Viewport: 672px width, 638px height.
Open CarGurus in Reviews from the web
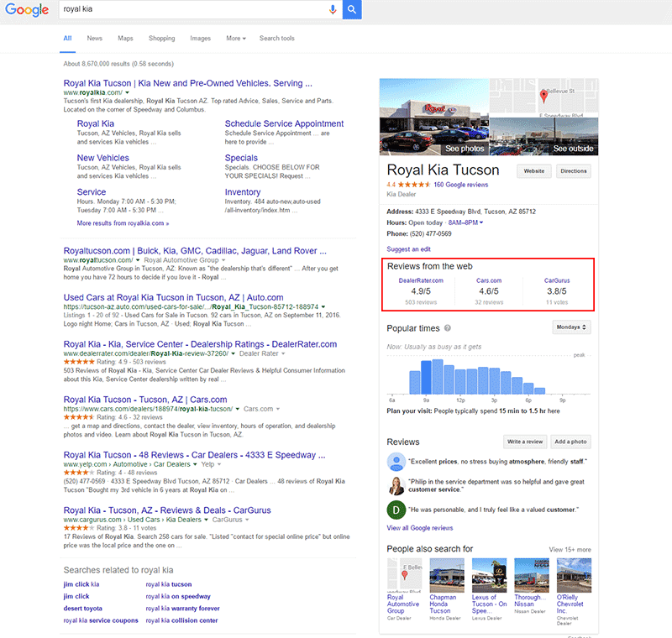point(557,280)
